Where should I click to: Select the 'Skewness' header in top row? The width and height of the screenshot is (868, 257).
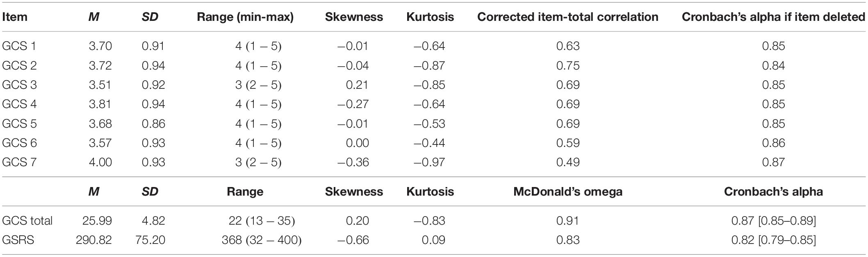point(354,17)
